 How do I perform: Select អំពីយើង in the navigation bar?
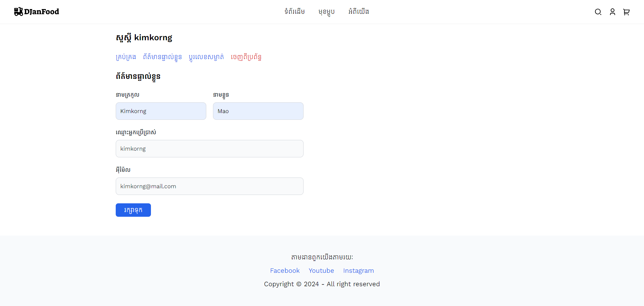pos(359,12)
